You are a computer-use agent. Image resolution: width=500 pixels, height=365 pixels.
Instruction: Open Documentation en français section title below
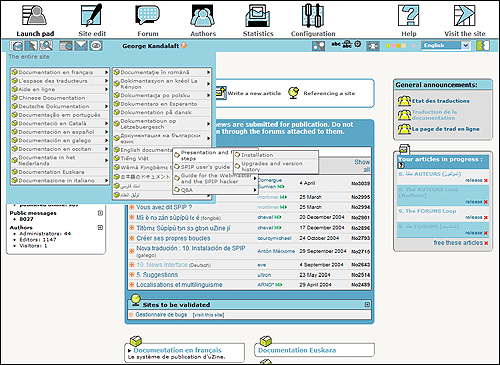coord(177,350)
